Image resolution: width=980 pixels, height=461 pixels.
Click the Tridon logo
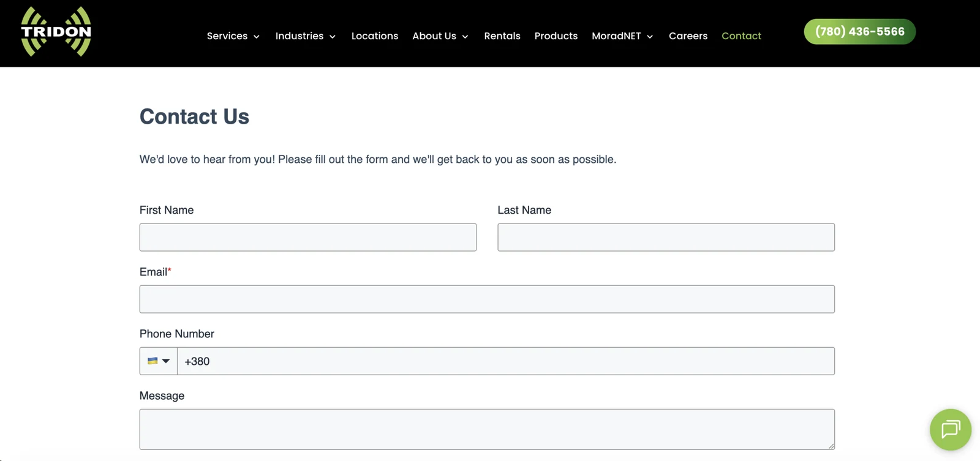click(x=56, y=32)
